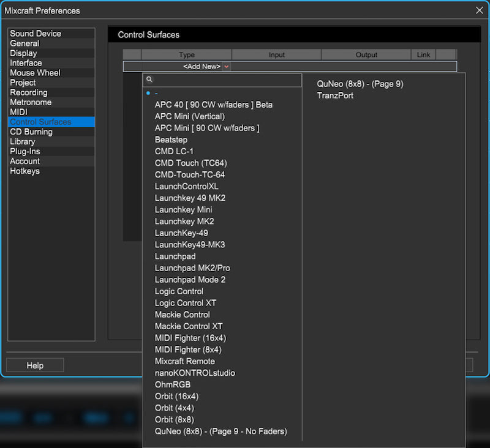The image size is (490, 448).
Task: Open the Sound Device preferences category
Action: 36,34
